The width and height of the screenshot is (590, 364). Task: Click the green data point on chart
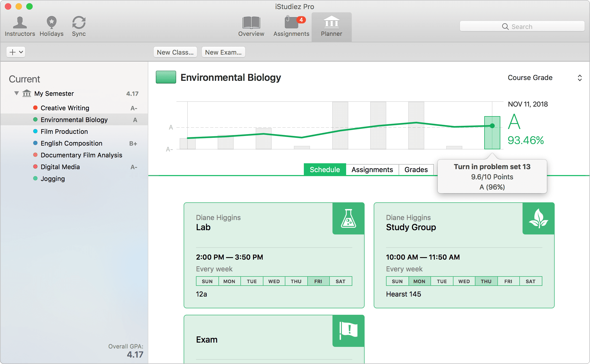pos(492,126)
